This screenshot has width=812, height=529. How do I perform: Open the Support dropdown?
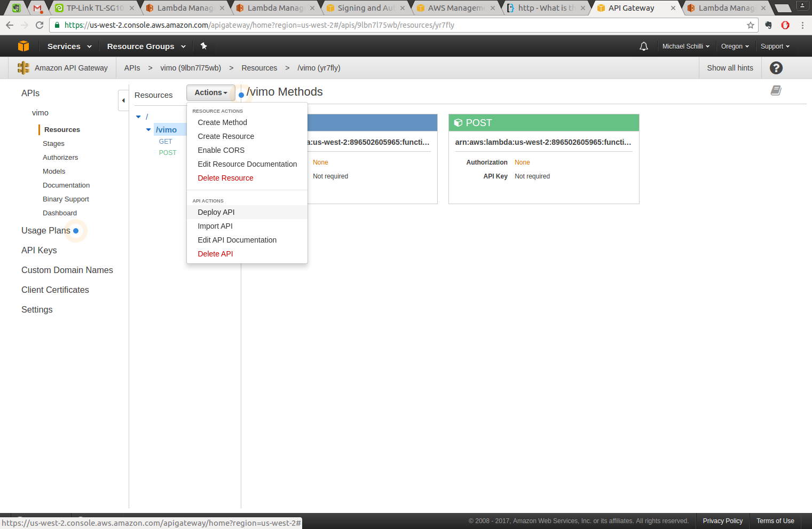(775, 46)
